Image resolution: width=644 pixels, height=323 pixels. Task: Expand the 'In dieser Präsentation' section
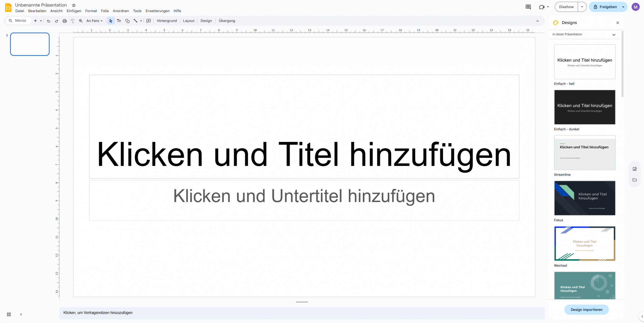coord(614,34)
